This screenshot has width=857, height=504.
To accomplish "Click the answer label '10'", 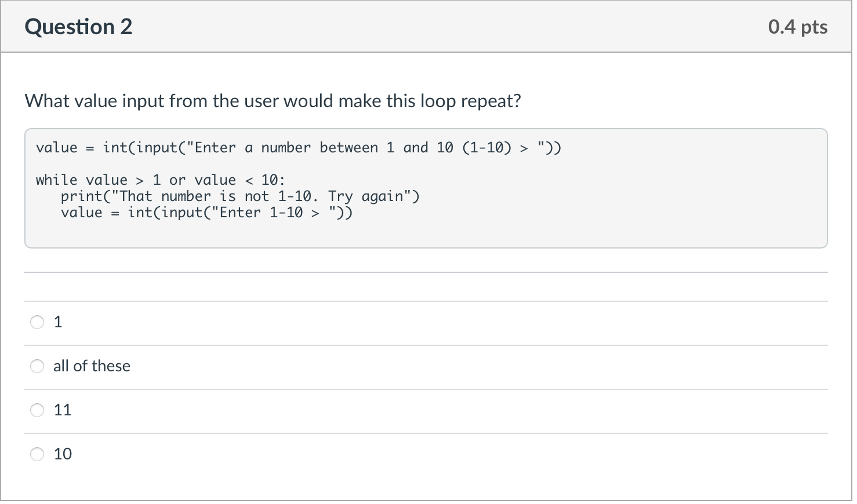I will [x=63, y=454].
